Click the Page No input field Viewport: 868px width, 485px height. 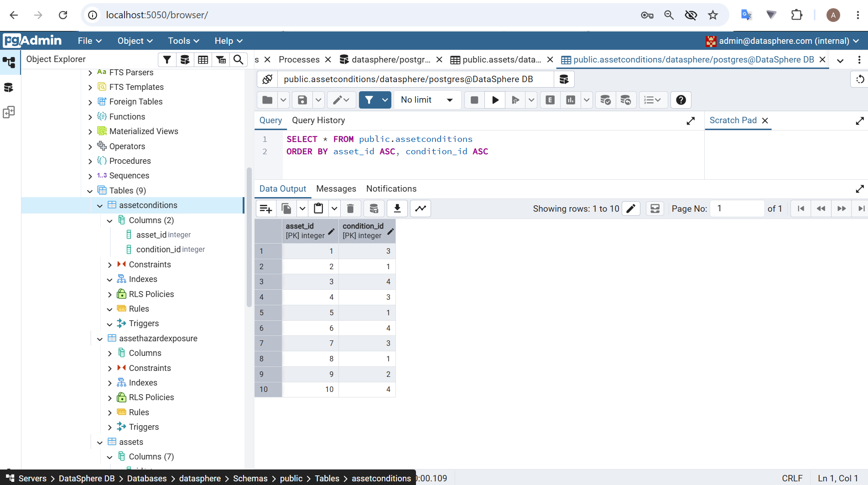[737, 209]
